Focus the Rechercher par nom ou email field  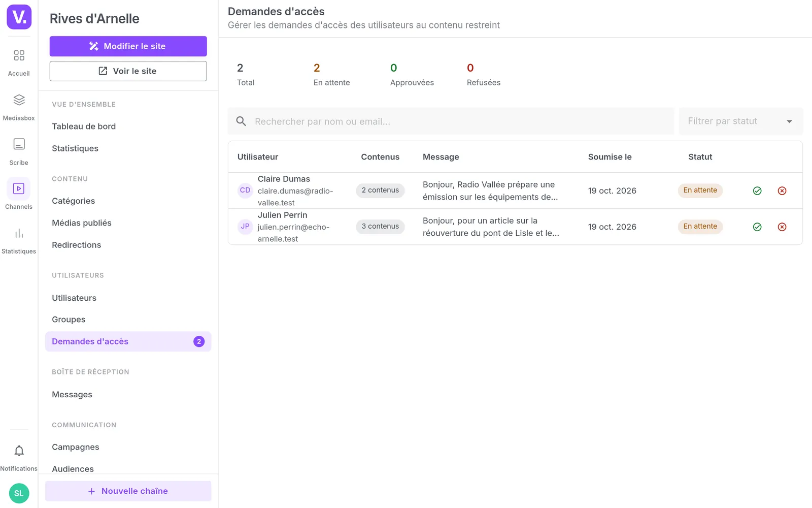(451, 121)
